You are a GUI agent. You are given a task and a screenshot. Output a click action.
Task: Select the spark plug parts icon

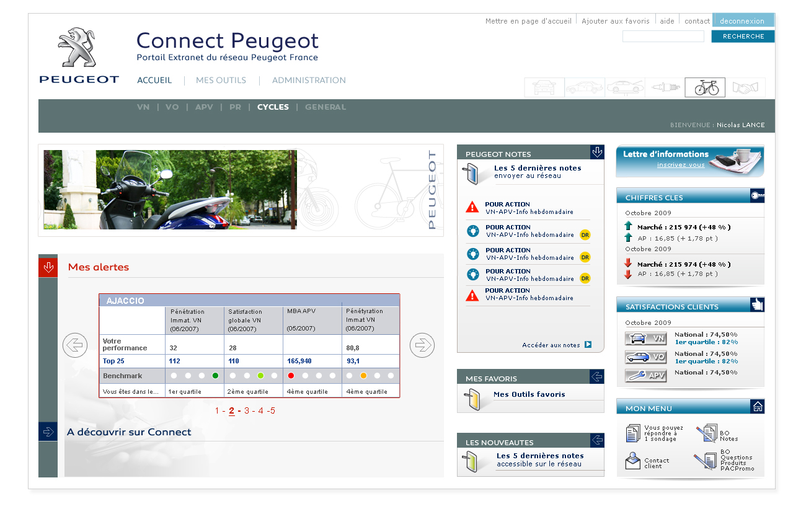coord(665,87)
